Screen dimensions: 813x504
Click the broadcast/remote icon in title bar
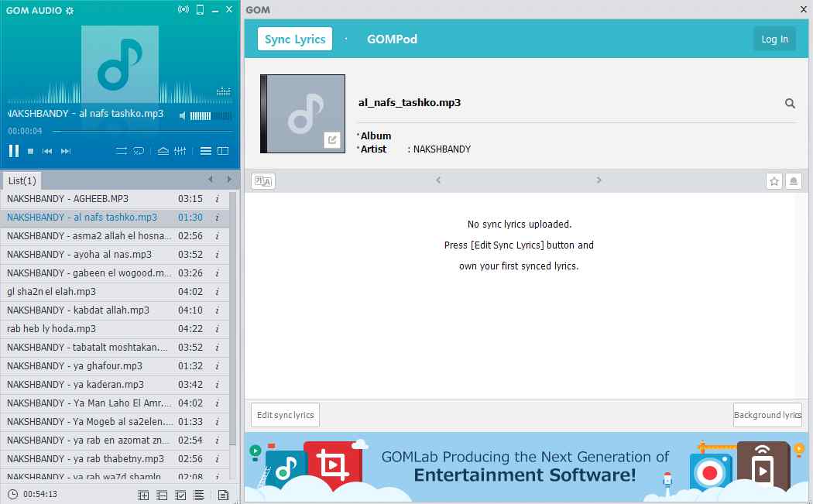click(184, 10)
